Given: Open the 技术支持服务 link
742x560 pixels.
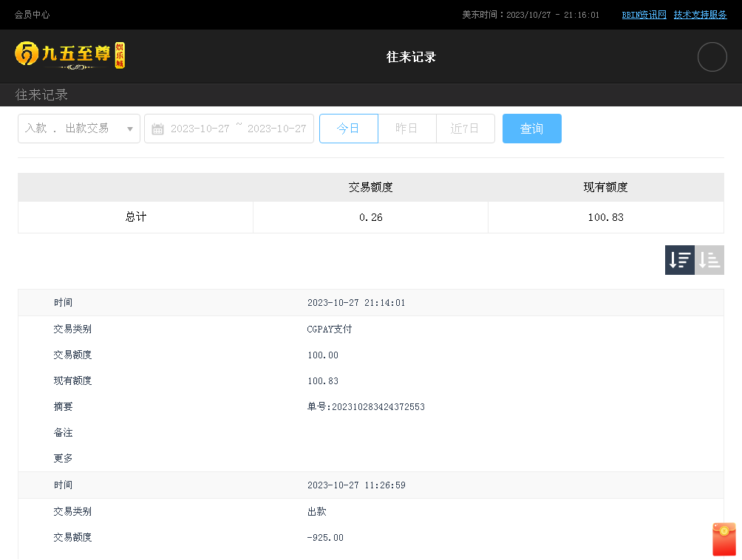Looking at the screenshot, I should pyautogui.click(x=700, y=15).
